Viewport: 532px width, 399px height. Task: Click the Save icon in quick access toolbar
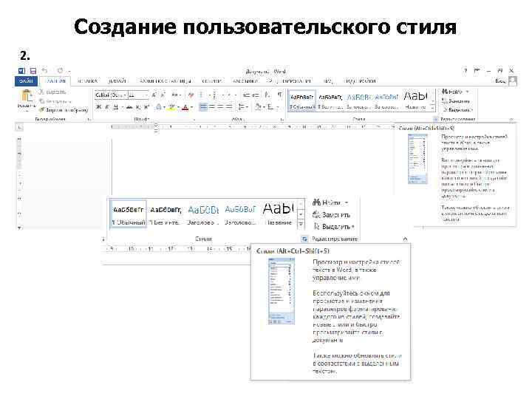click(33, 71)
